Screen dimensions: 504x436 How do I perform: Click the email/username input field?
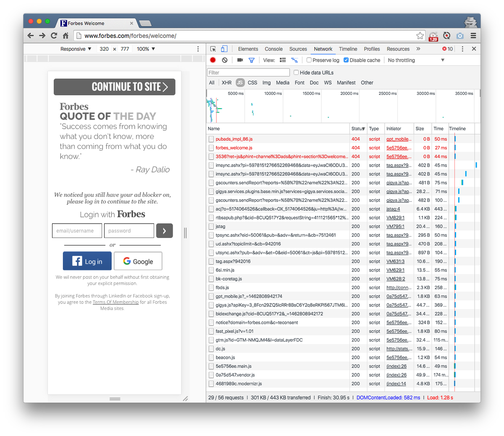point(77,231)
